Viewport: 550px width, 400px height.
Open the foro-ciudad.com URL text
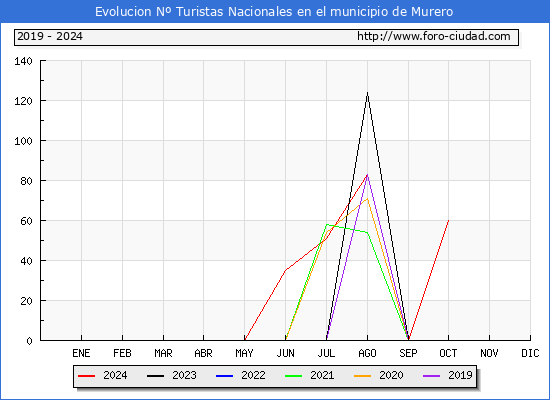[434, 36]
